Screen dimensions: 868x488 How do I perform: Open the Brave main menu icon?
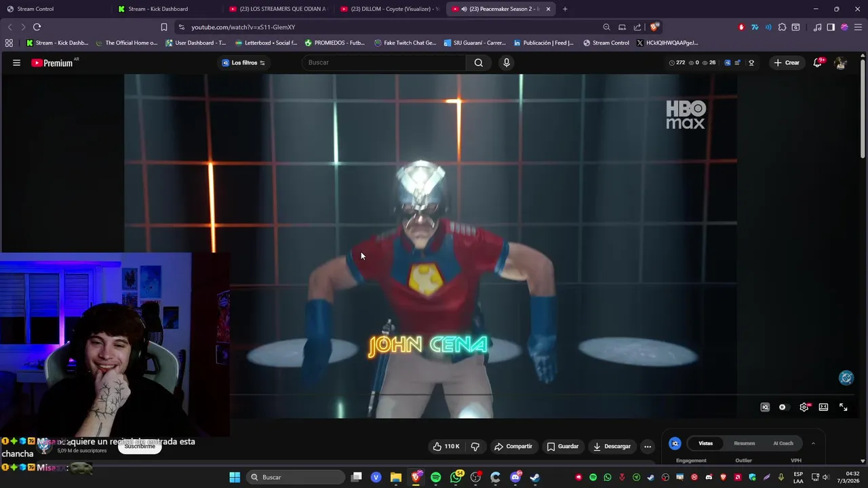[858, 27]
